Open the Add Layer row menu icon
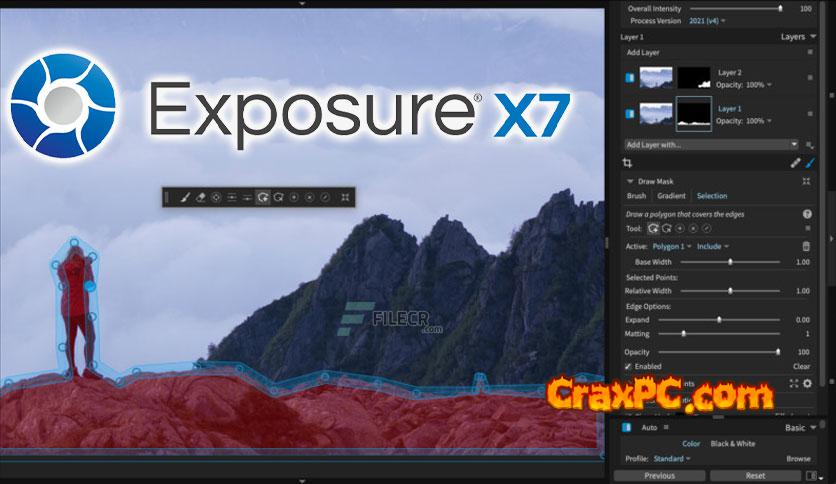 coord(810,52)
